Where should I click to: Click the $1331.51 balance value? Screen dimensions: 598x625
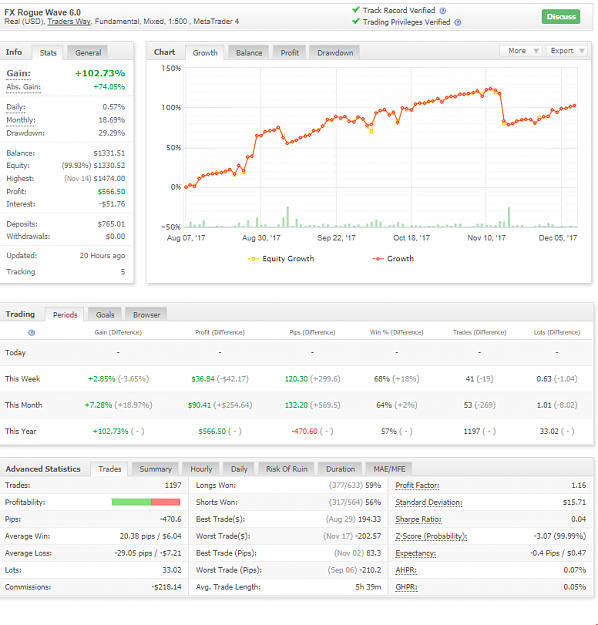(x=109, y=153)
